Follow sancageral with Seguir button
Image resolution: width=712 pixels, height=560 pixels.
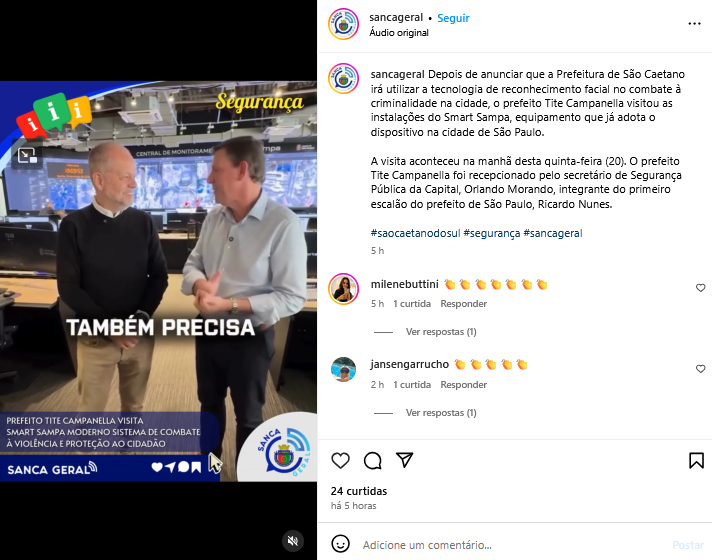(453, 18)
